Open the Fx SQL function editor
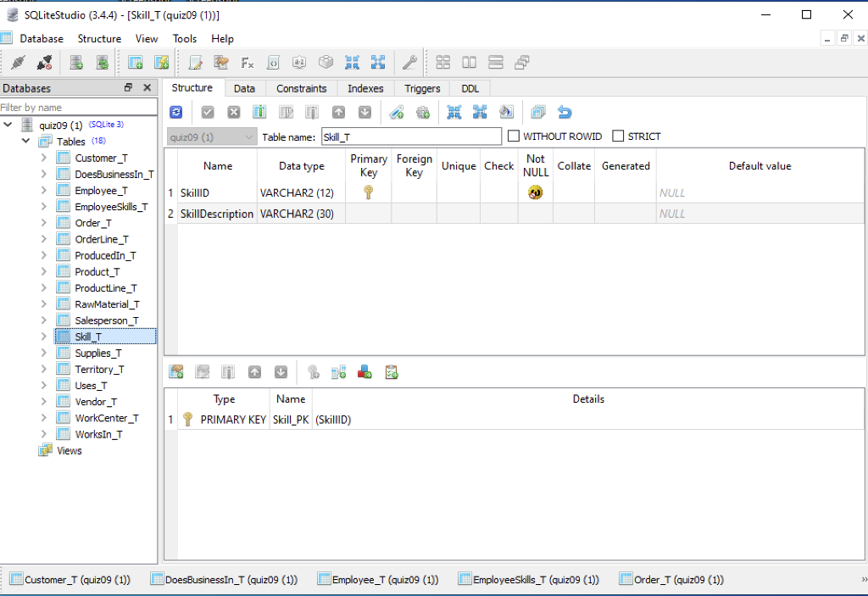This screenshot has height=596, width=868. pyautogui.click(x=247, y=63)
